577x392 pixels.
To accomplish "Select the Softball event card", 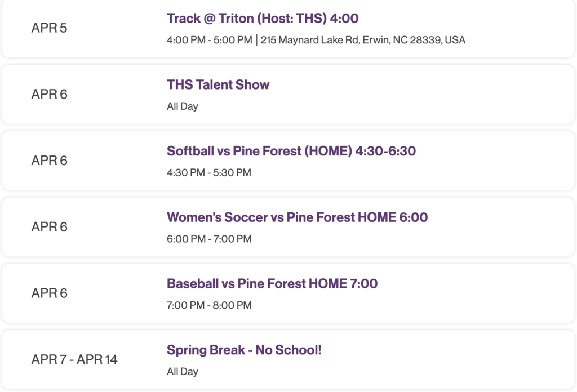I will 288,160.
